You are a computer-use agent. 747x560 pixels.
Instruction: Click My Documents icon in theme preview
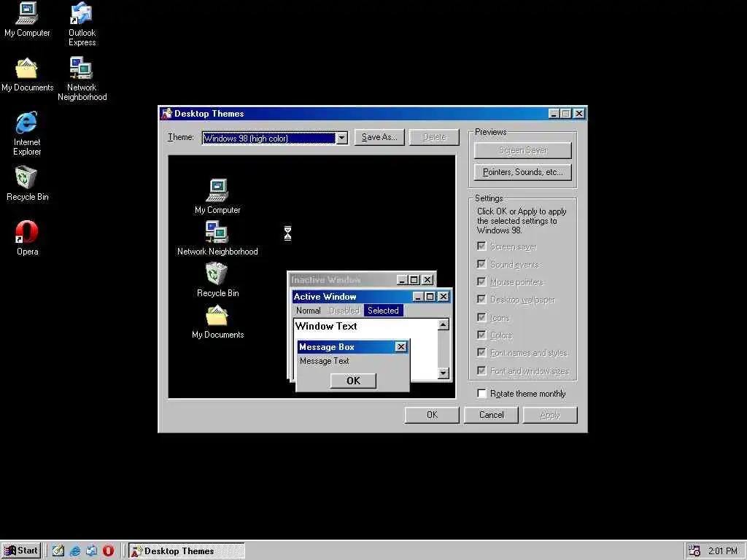[217, 322]
